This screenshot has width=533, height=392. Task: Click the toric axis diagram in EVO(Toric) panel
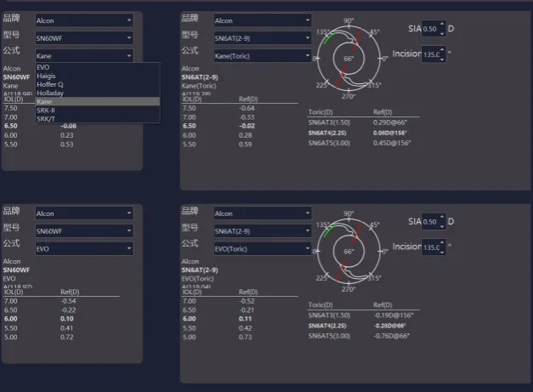click(x=348, y=252)
